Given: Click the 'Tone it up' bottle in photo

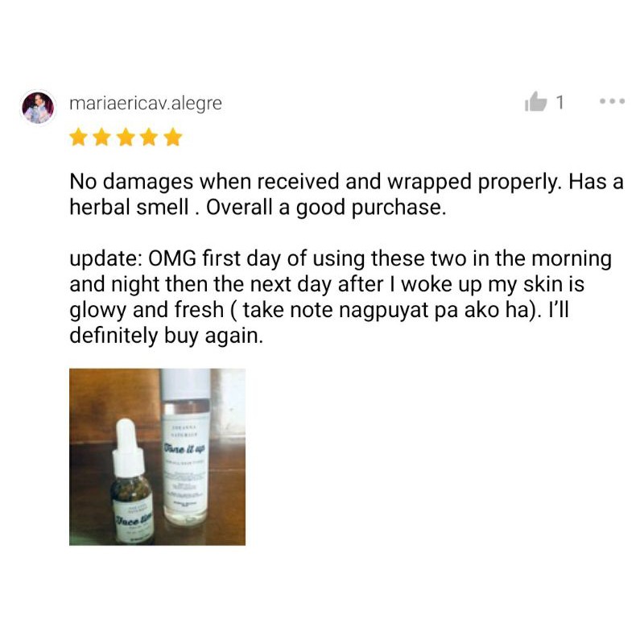Looking at the screenshot, I should pyautogui.click(x=186, y=448).
